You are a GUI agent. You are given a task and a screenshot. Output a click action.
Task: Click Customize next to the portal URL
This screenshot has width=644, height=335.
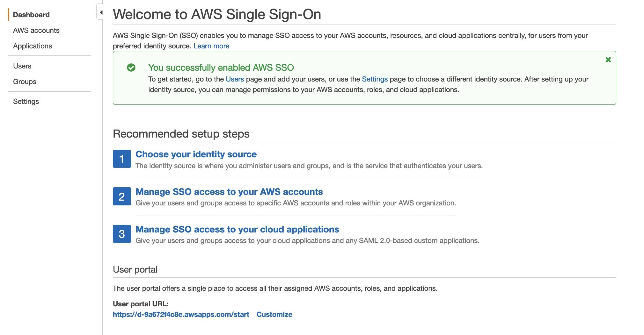click(274, 314)
